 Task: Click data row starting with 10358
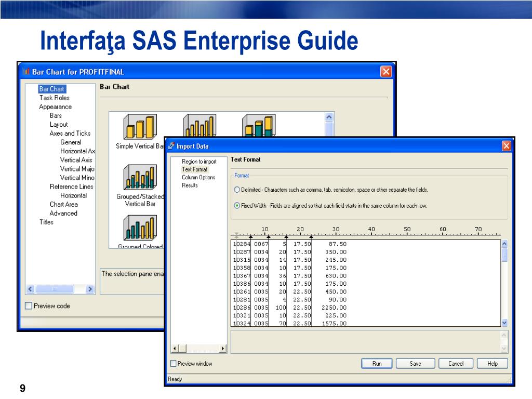coord(290,268)
